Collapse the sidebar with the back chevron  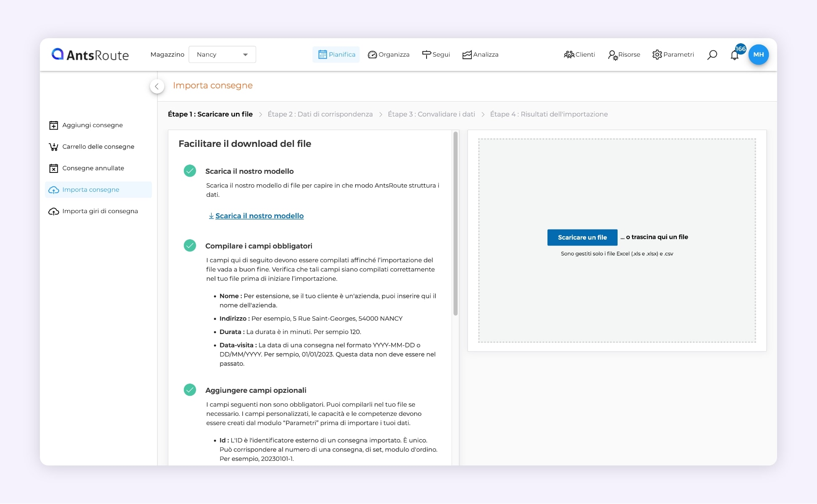click(157, 86)
